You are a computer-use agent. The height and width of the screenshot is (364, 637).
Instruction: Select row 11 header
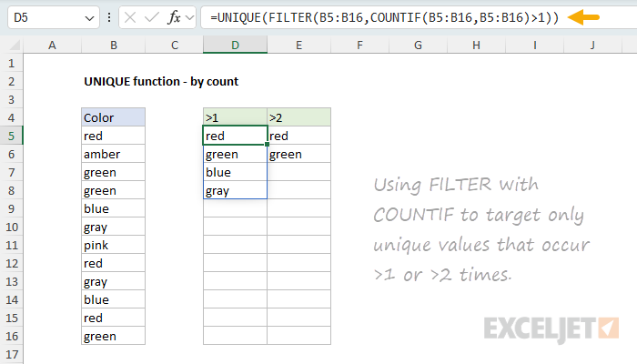click(x=11, y=245)
